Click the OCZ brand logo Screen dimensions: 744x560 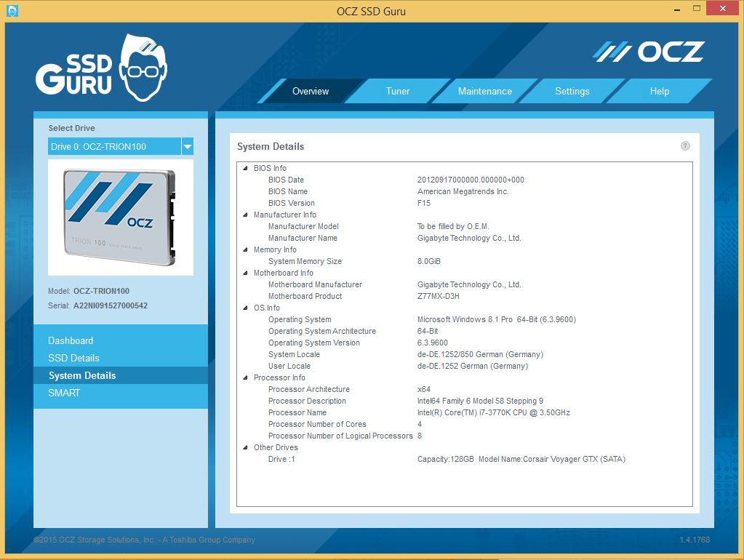(649, 52)
